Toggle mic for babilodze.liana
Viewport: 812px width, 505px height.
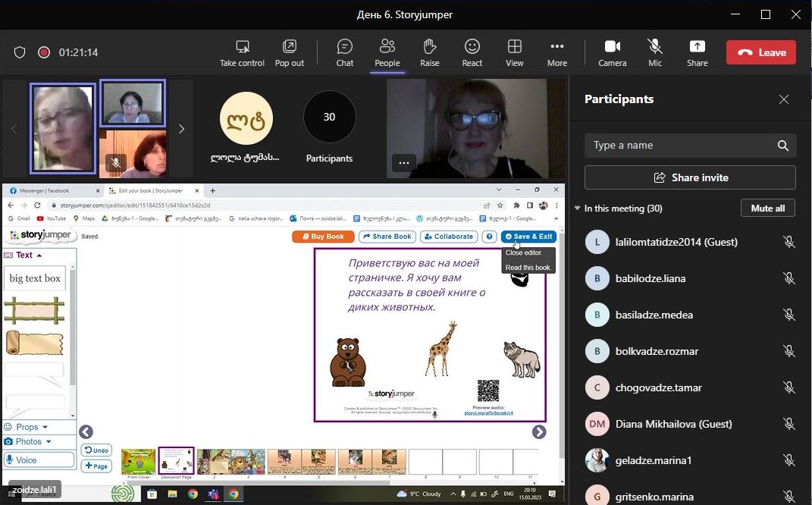(x=788, y=278)
